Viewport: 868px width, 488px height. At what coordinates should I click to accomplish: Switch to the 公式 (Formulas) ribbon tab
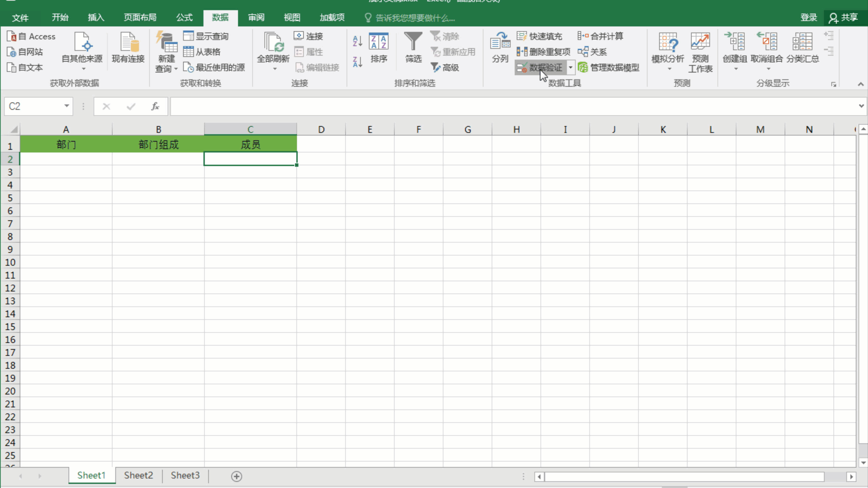point(184,18)
